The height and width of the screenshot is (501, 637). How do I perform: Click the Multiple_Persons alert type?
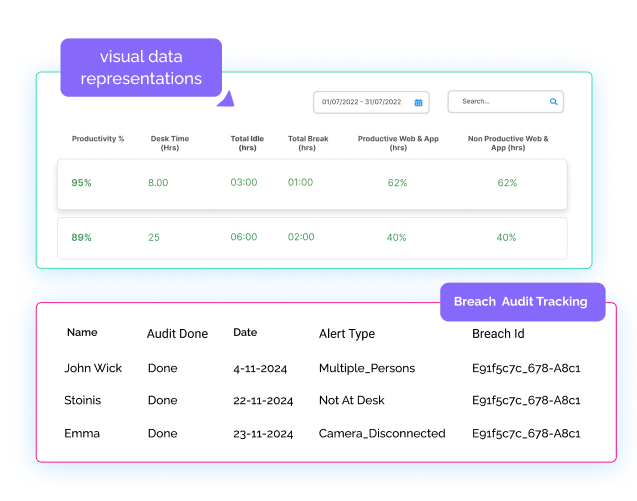point(366,368)
